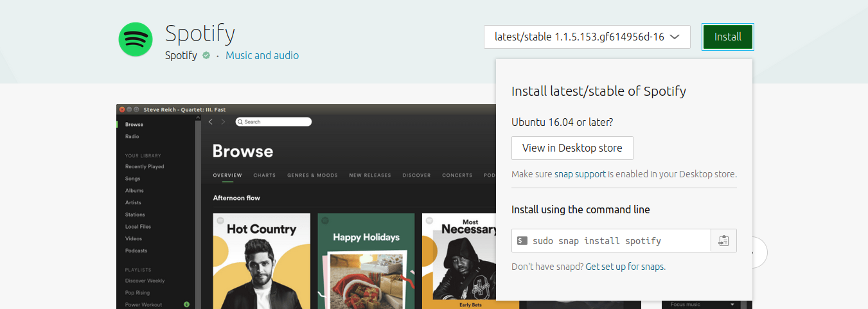Click the back arrow in Spotify screenshot
Image resolution: width=868 pixels, height=309 pixels.
point(211,121)
